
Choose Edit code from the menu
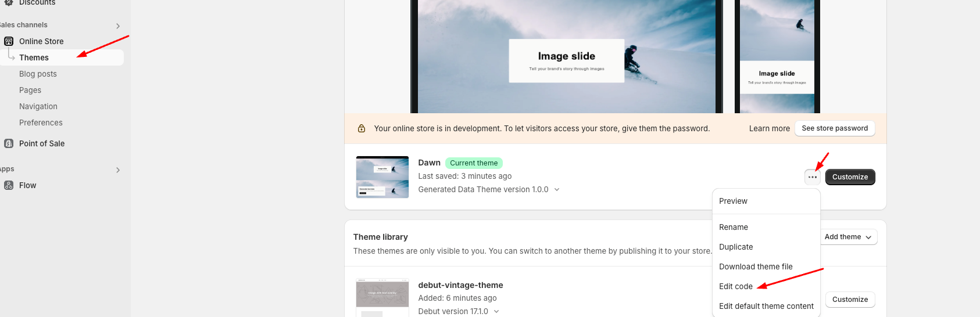tap(766, 286)
